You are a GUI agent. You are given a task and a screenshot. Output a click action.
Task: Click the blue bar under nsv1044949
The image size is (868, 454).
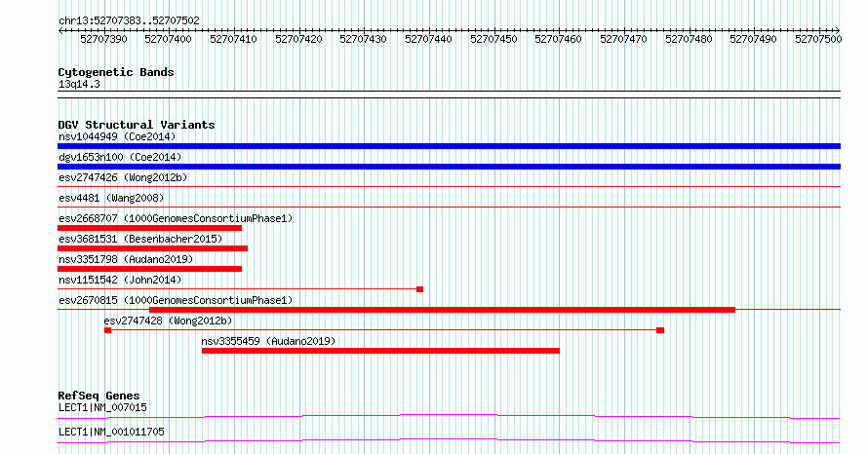coord(449,146)
